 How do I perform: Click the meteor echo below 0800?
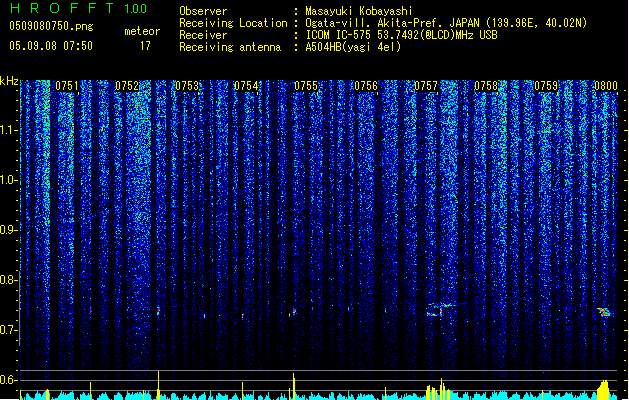pos(605,312)
